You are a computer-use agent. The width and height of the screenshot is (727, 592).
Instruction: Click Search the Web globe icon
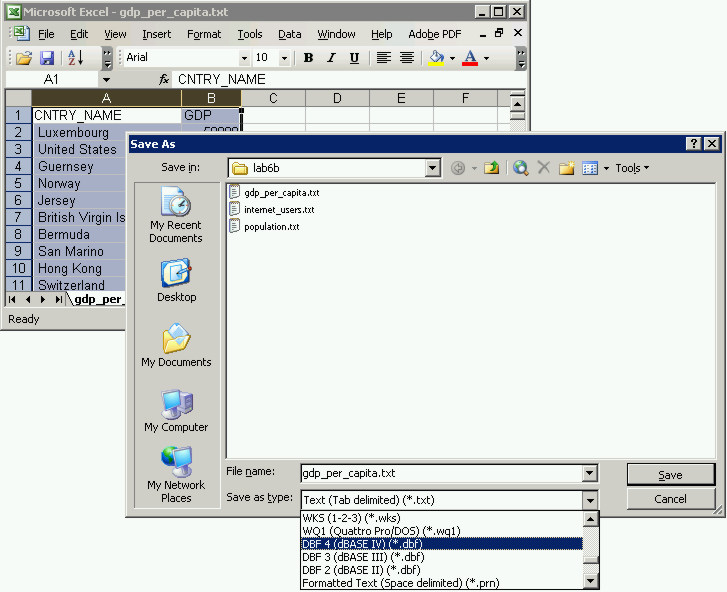tap(520, 168)
